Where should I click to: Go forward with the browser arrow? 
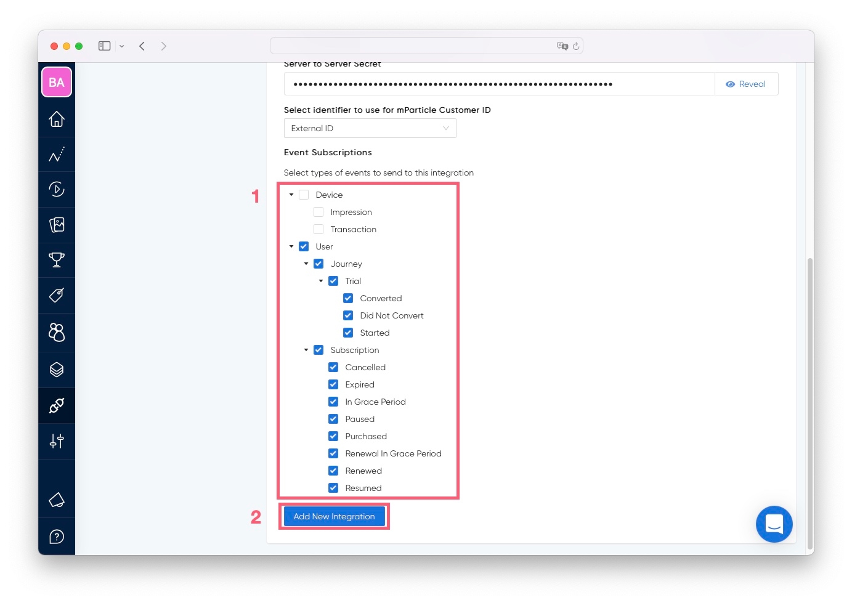[163, 46]
